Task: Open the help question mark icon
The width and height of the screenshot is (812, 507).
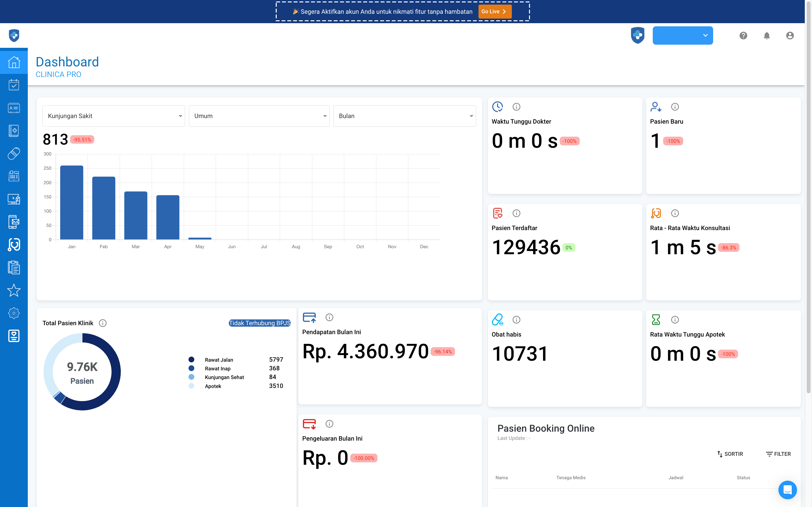Action: pyautogui.click(x=743, y=35)
